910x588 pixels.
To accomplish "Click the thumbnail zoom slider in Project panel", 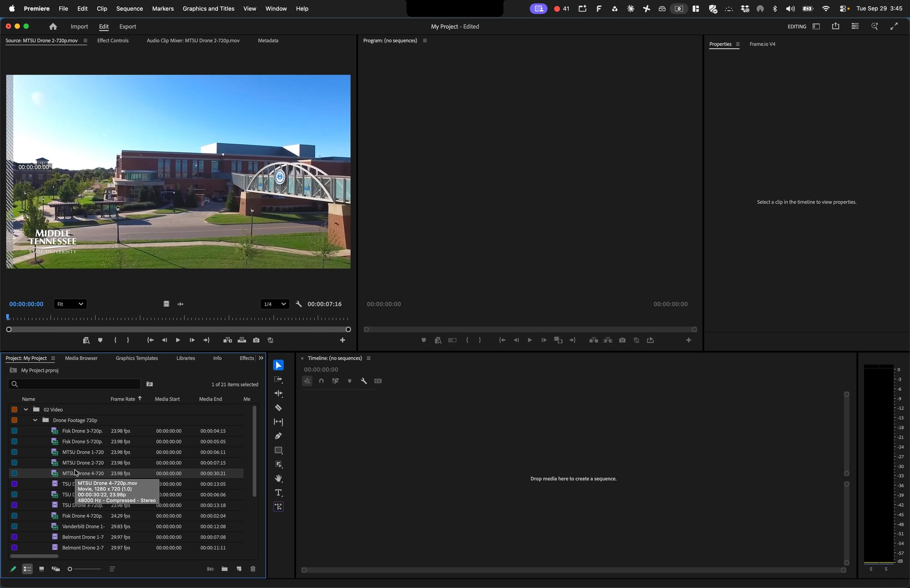I will [84, 569].
